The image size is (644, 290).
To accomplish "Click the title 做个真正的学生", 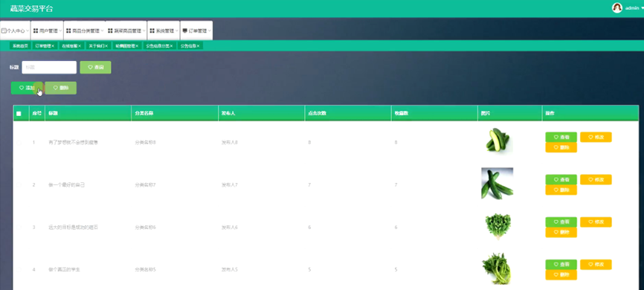I will coord(64,270).
